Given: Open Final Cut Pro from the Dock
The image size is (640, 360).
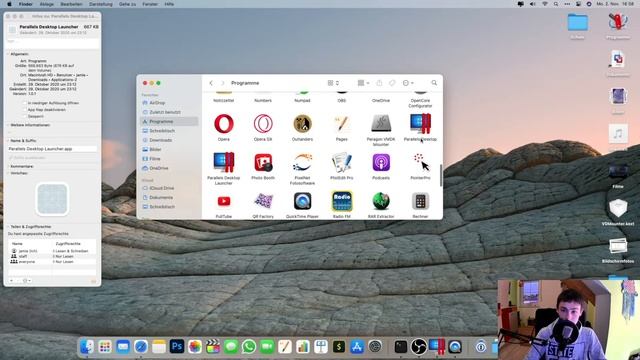Looking at the screenshot, I should (213, 347).
